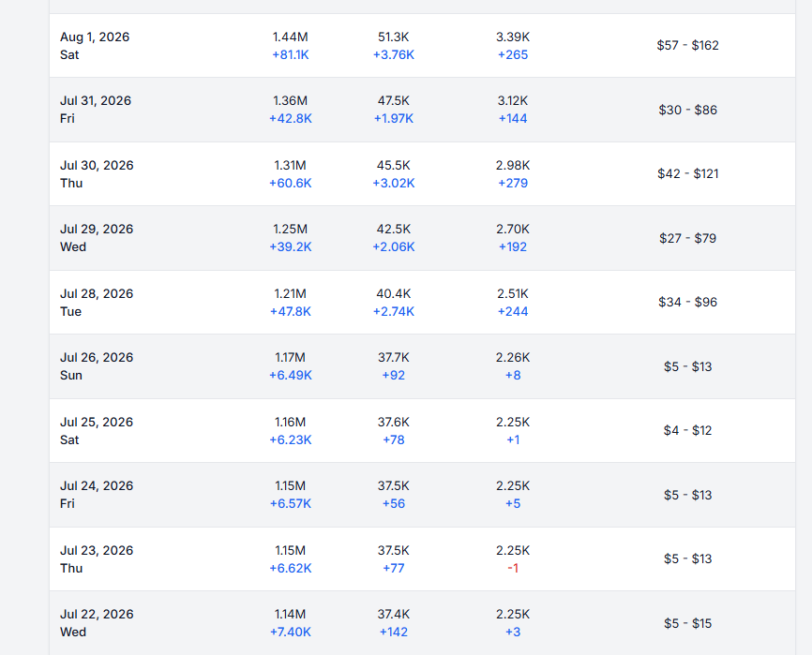Screen dimensions: 812x655
Task: Click the $30 - $86 earnings range
Action: 687,110
